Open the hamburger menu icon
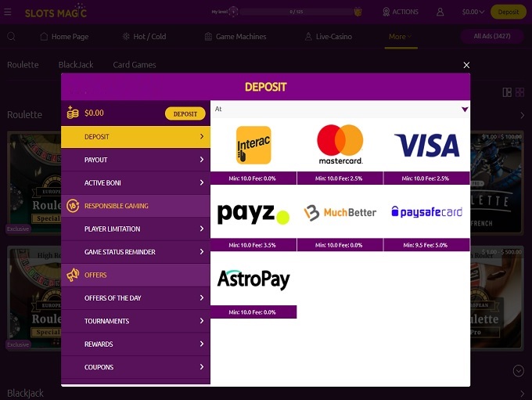Image resolution: width=532 pixels, height=400 pixels. point(8,13)
